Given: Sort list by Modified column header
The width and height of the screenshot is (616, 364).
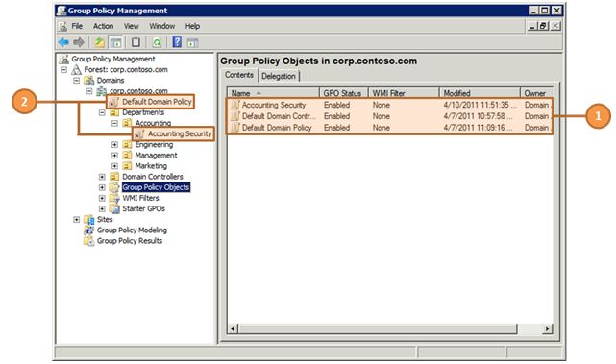Looking at the screenshot, I should coord(480,93).
